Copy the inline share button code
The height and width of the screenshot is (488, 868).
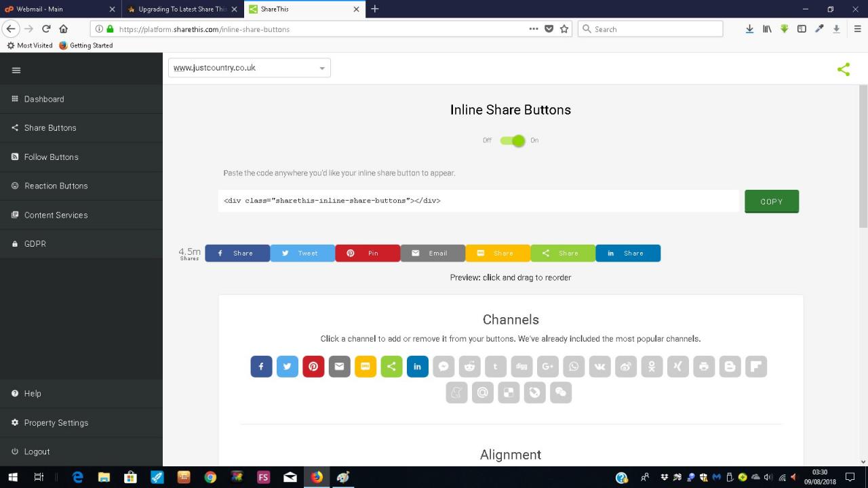(772, 201)
